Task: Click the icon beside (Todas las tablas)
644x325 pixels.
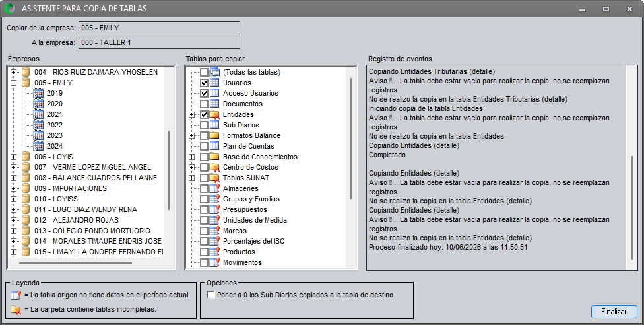Action: coord(215,73)
